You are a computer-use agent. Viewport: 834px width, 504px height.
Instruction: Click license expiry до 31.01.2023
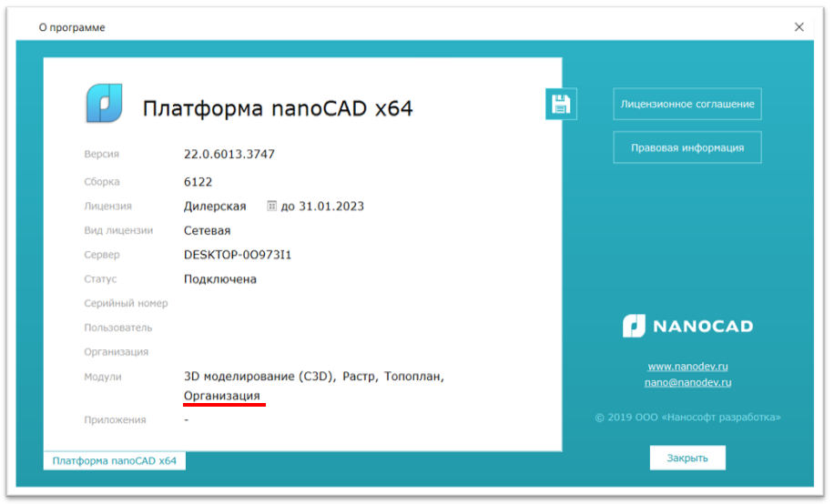(322, 207)
